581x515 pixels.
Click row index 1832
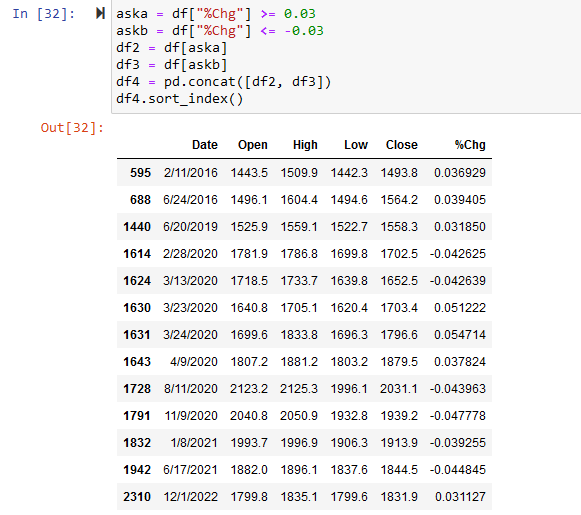[137, 443]
